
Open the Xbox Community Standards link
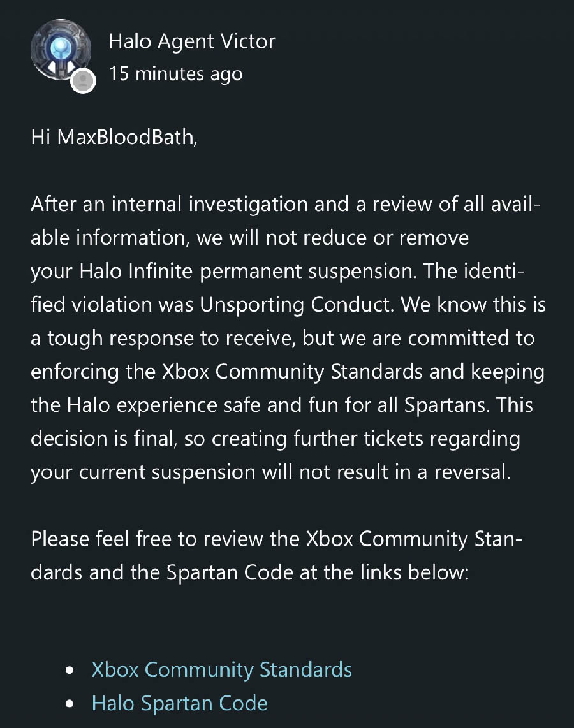coord(221,670)
